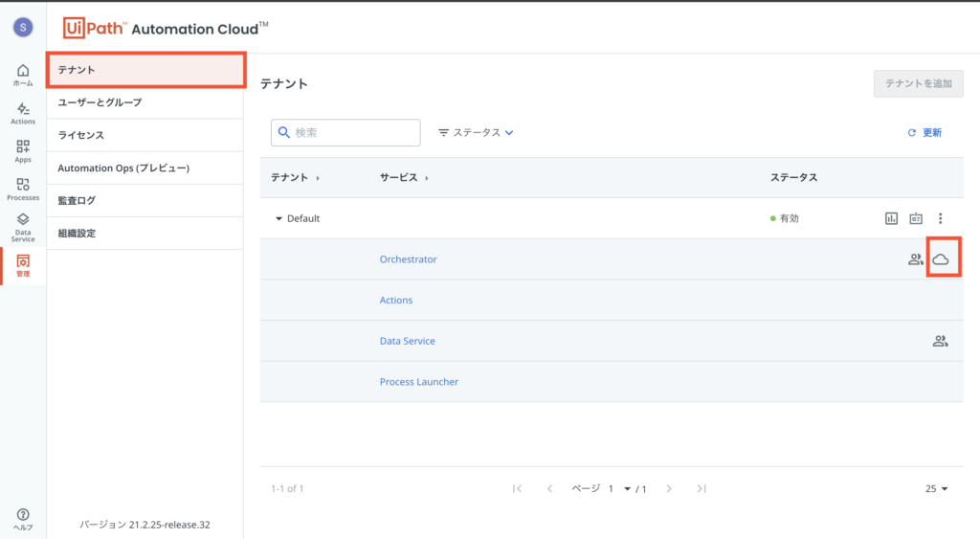Click the cloud icon for Orchestrator
The width and height of the screenshot is (980, 539).
tap(941, 258)
